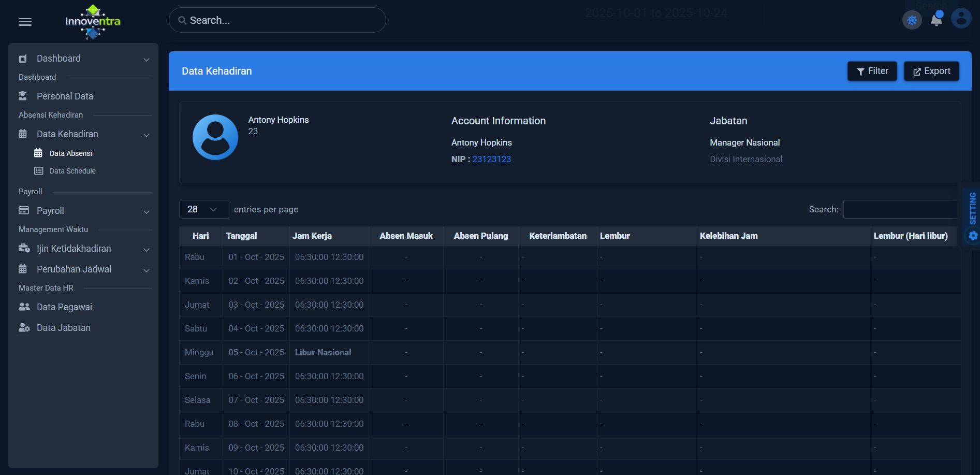The width and height of the screenshot is (980, 475).
Task: Click NIP number 23123123 link
Action: click(x=491, y=159)
